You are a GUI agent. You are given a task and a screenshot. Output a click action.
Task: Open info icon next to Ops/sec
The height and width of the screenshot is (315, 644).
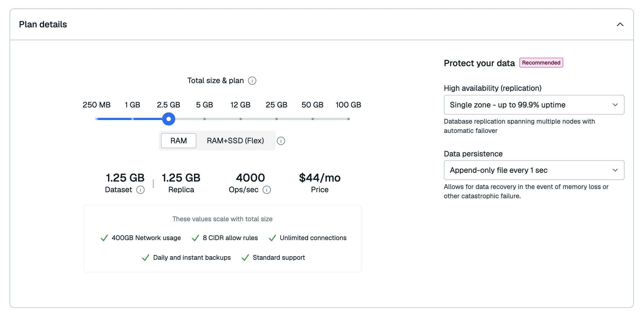pyautogui.click(x=267, y=190)
